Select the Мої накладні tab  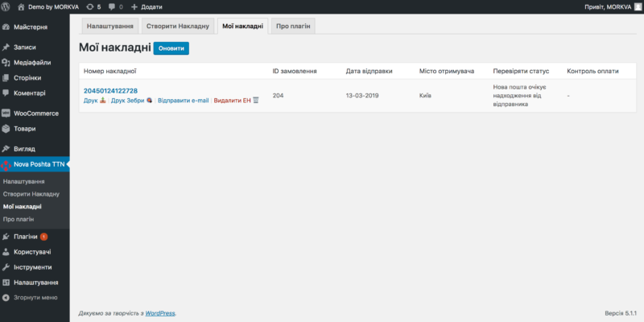pos(243,27)
